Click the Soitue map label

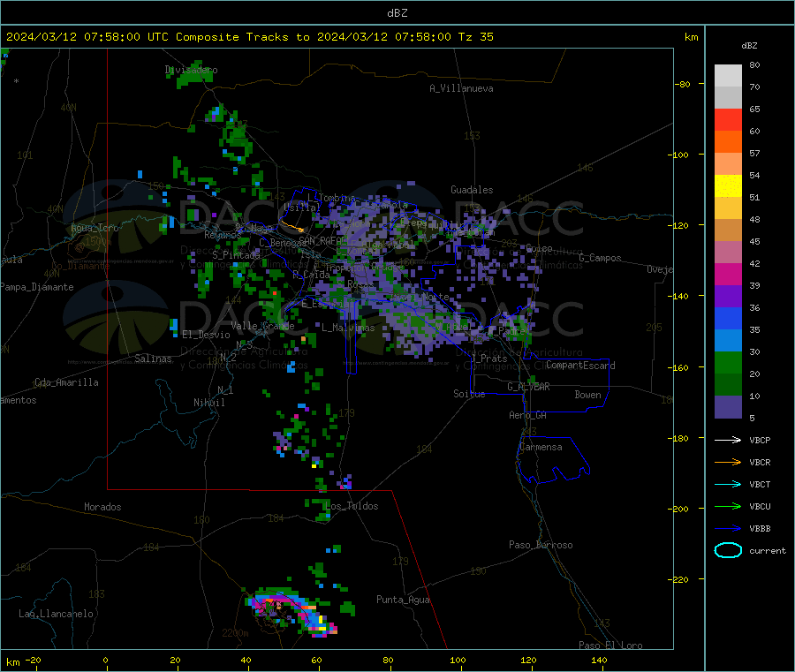pos(469,394)
